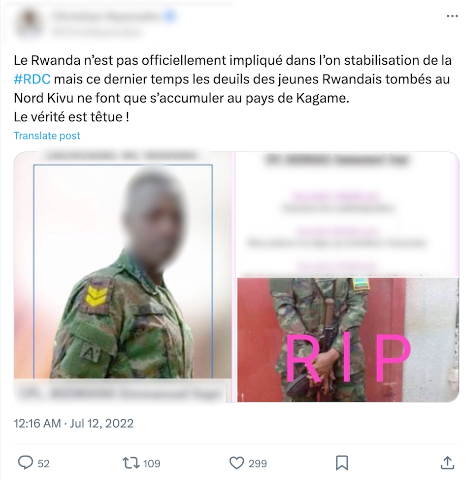Open the left soldier portrait image
Image resolution: width=472 pixels, height=480 pixels.
tap(123, 276)
